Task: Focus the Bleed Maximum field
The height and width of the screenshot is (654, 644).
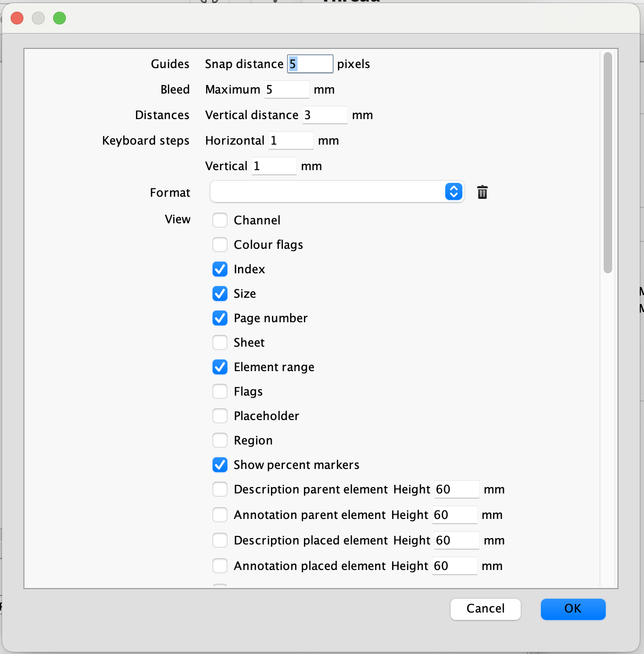Action: (287, 89)
